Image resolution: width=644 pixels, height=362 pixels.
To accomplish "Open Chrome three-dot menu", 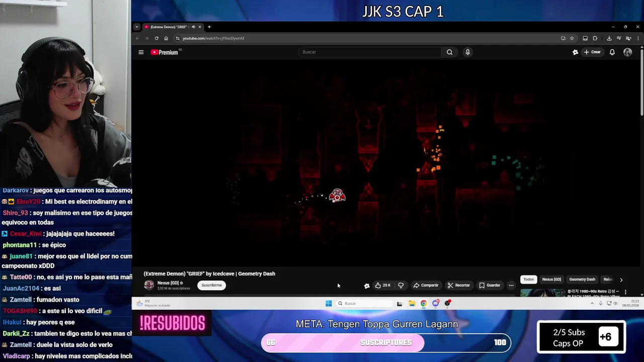I will tap(638, 38).
